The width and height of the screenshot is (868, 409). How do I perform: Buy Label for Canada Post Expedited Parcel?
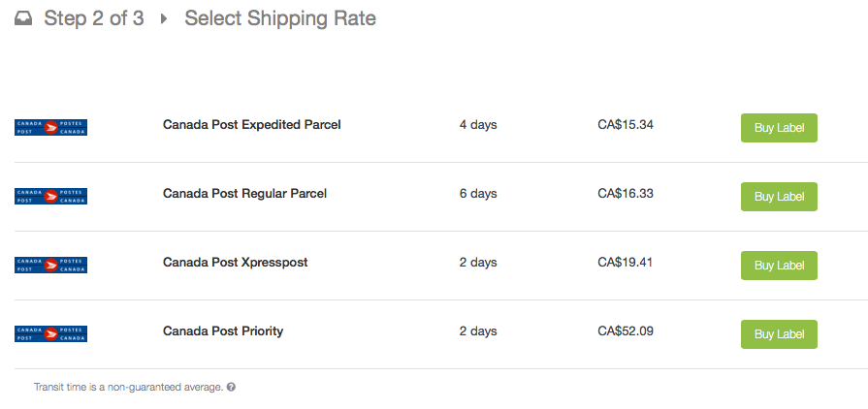click(x=779, y=128)
